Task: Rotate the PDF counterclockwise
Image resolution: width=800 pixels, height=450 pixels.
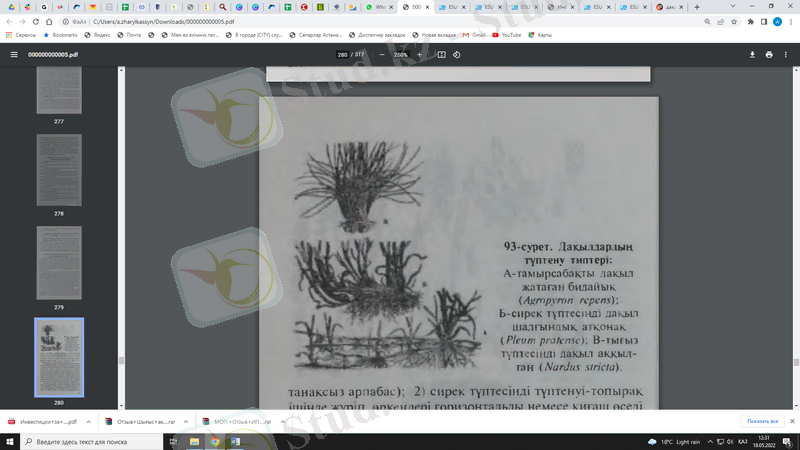Action: coord(457,54)
